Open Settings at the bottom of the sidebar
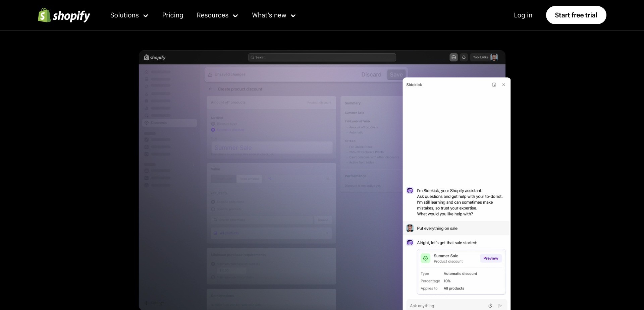Image resolution: width=644 pixels, height=310 pixels. (x=155, y=303)
